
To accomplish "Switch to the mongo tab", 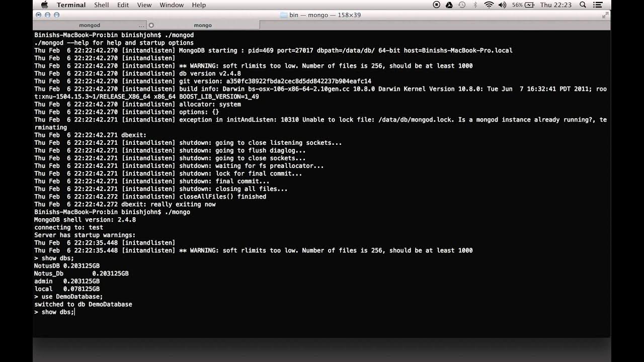I will tap(203, 25).
